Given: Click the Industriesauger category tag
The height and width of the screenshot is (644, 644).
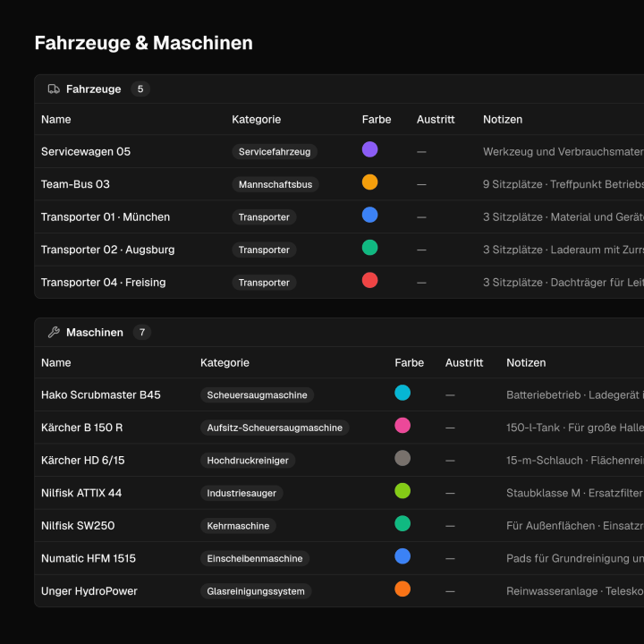Looking at the screenshot, I should coord(241,493).
